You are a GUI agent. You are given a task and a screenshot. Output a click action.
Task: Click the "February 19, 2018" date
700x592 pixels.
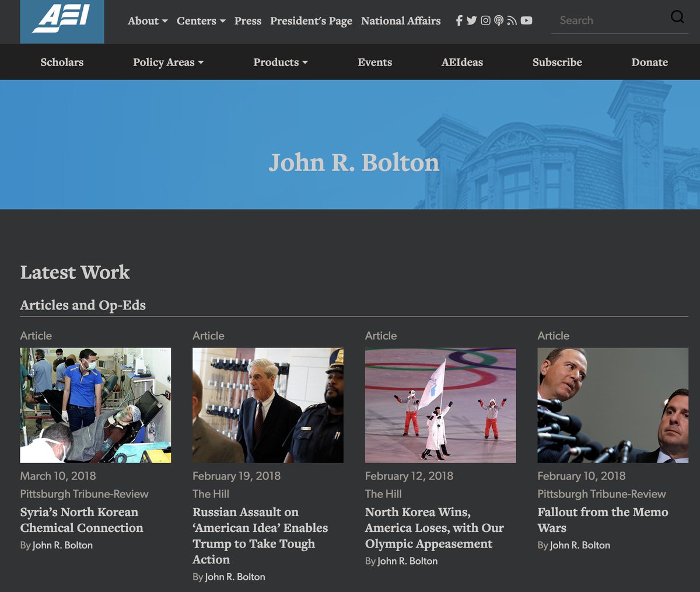click(237, 476)
